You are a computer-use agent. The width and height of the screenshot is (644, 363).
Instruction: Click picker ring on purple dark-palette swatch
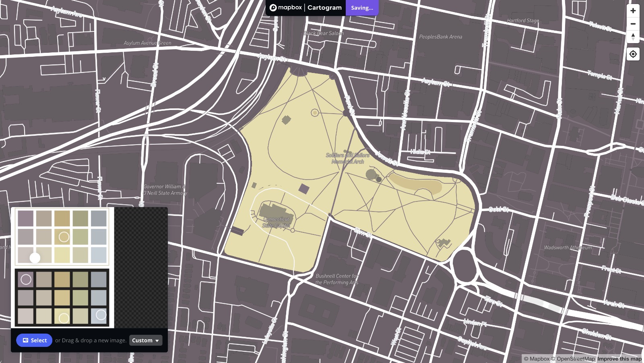(26, 279)
